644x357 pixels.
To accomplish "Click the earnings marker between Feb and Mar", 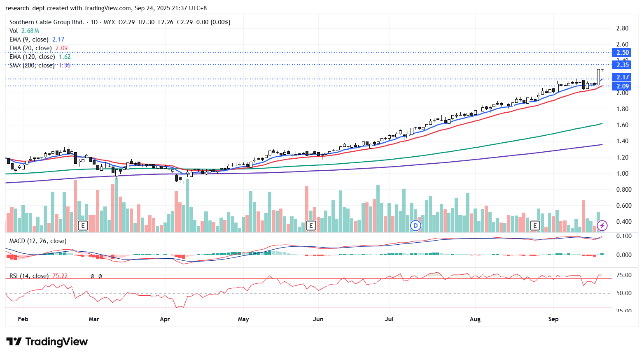I will [83, 225].
